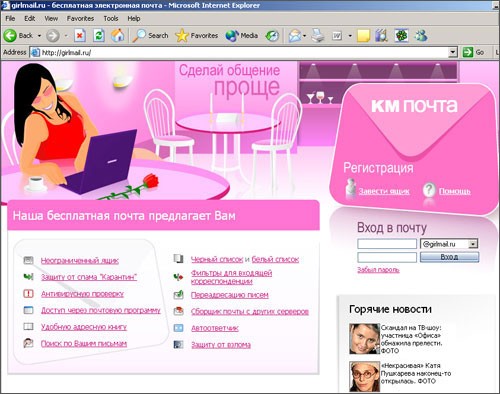
Task: Click the Завести ящик link
Action: click(x=384, y=191)
